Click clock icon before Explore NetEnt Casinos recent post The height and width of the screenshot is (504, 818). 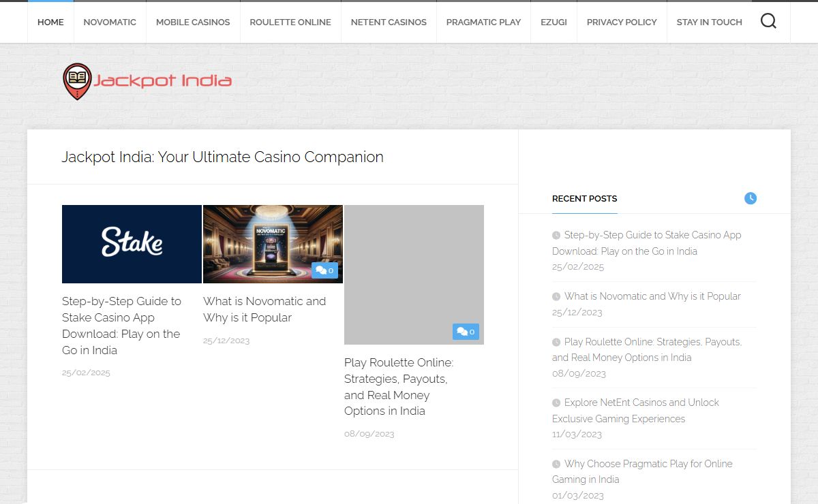tap(556, 403)
